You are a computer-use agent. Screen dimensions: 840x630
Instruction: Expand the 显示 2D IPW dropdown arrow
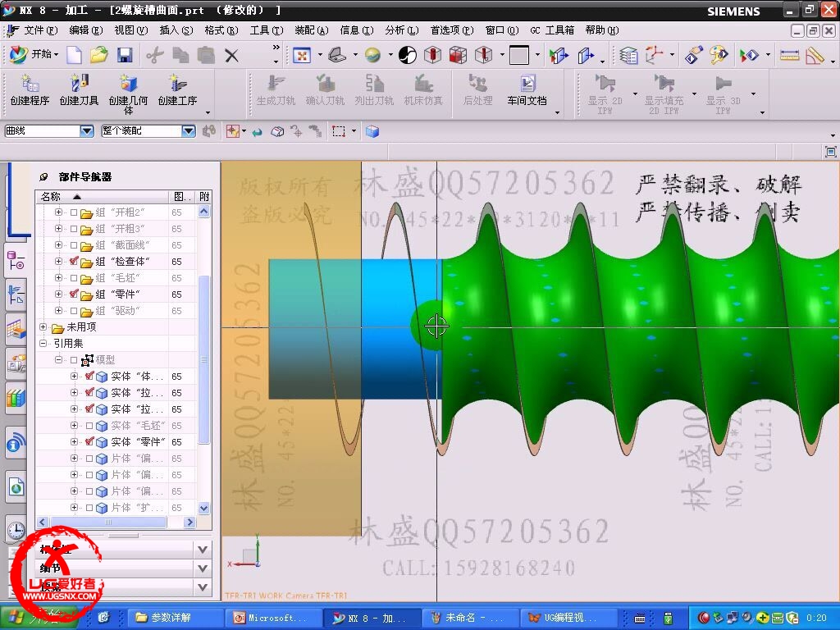point(636,94)
